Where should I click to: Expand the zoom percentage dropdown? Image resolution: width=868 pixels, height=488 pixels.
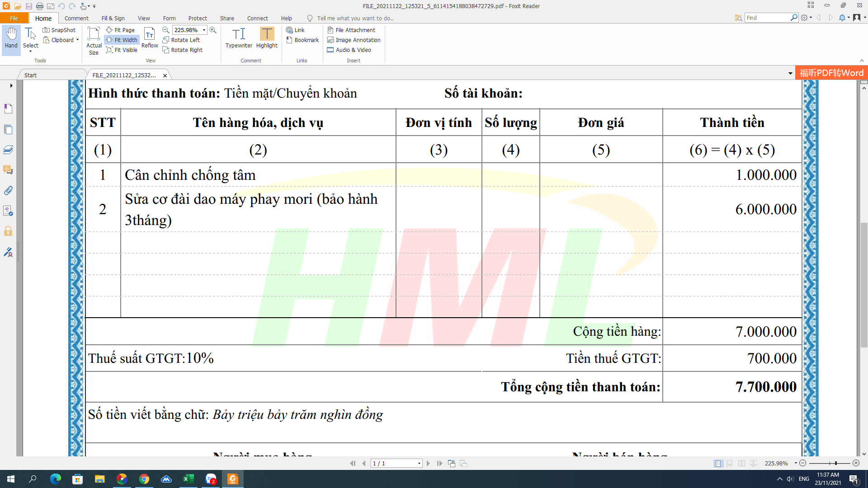pyautogui.click(x=204, y=30)
